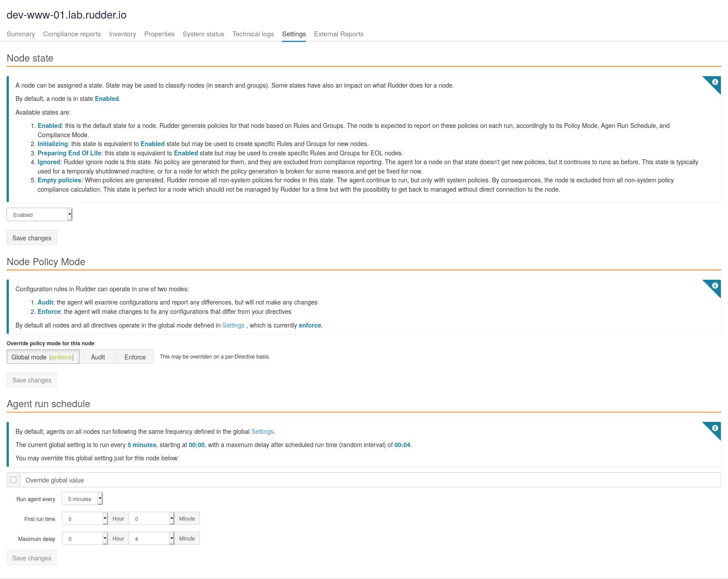728x579 pixels.
Task: Follow Settings link in Agent run schedule info
Action: pos(262,432)
